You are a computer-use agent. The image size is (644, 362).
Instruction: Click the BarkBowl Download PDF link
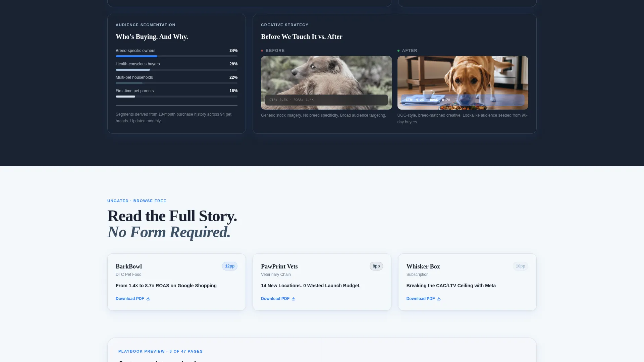pyautogui.click(x=133, y=299)
